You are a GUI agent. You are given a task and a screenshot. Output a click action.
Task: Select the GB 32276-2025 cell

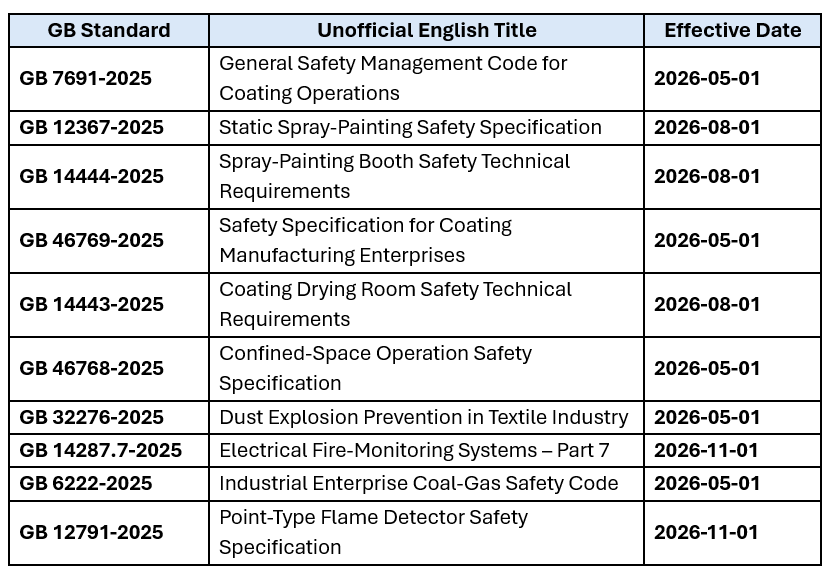(x=92, y=417)
